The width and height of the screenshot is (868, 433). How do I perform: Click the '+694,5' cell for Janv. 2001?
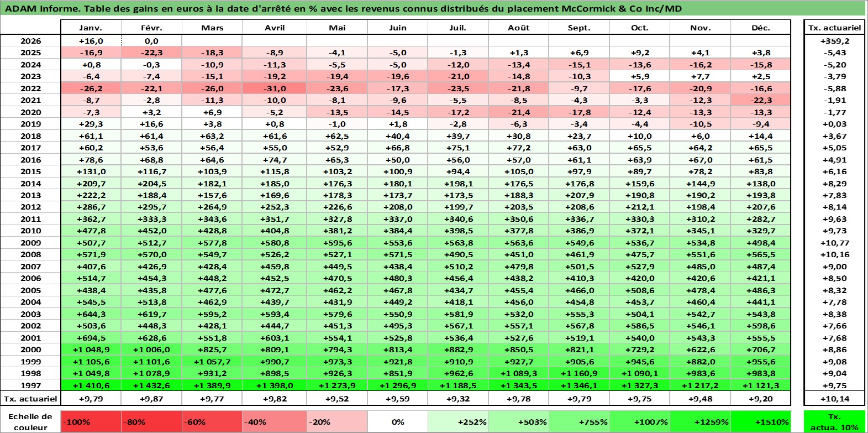(x=91, y=338)
